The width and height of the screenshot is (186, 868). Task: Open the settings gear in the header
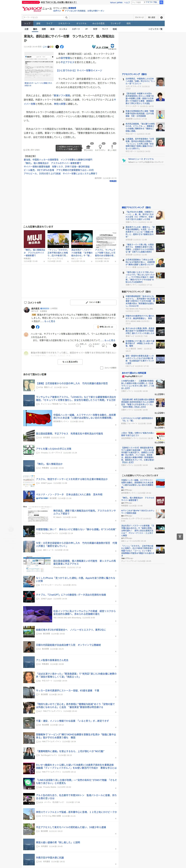(x=161, y=18)
